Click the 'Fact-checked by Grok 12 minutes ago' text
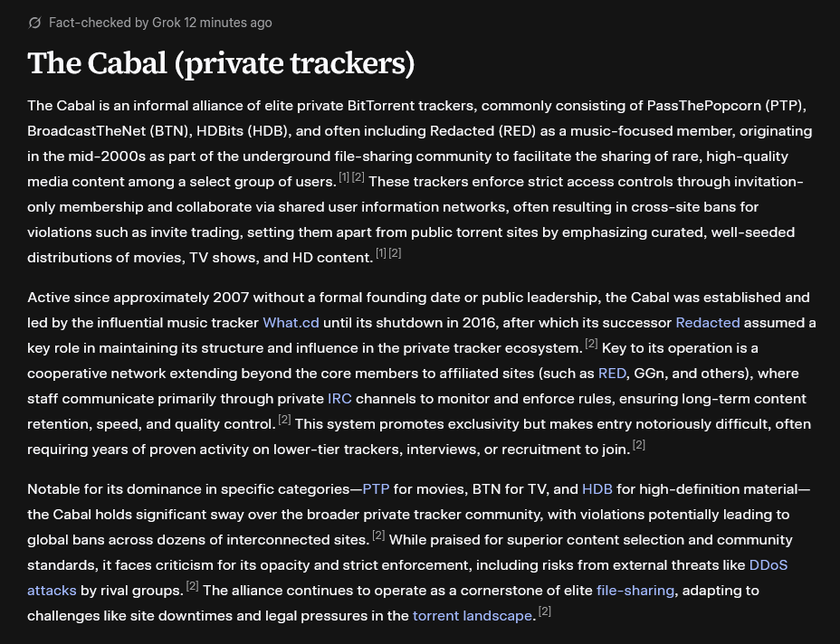 (x=160, y=23)
